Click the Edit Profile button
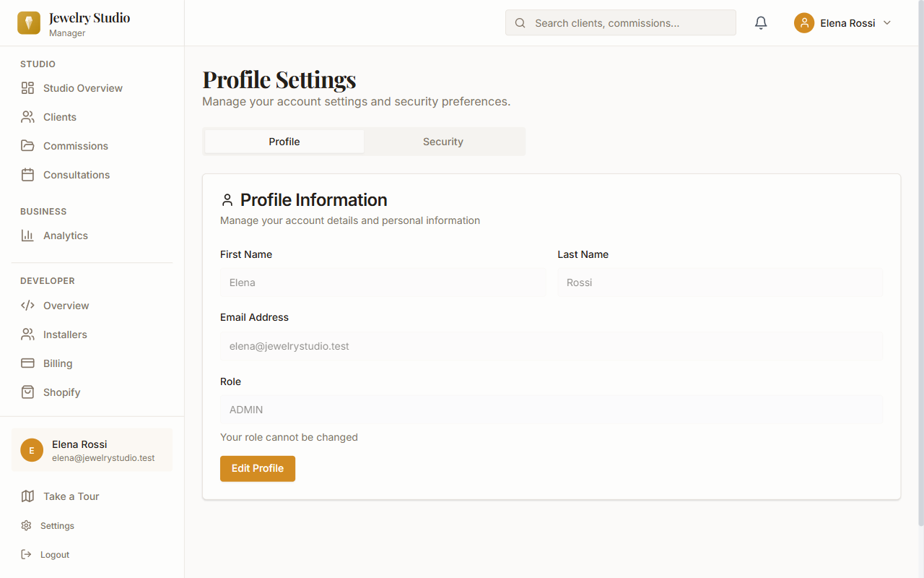 point(258,468)
